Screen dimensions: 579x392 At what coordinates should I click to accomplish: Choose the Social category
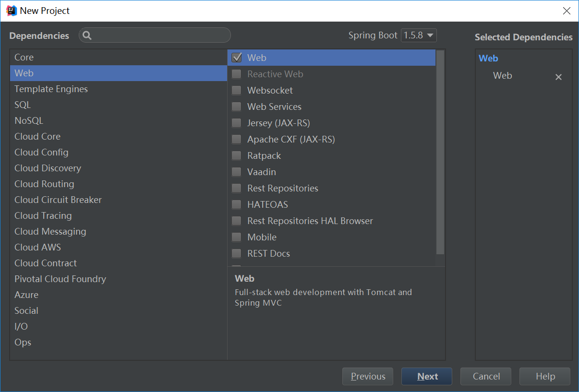(118, 310)
